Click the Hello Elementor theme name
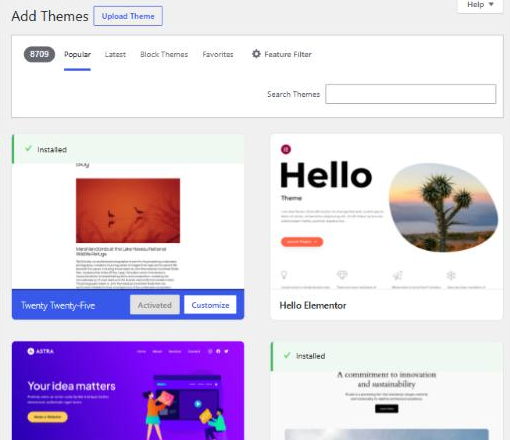Image resolution: width=510 pixels, height=440 pixels. click(313, 305)
